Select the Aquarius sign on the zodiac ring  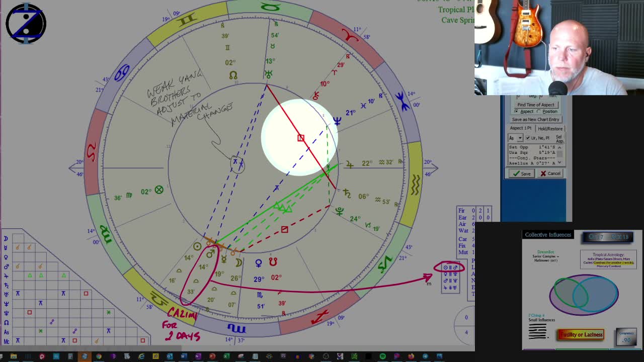point(415,184)
